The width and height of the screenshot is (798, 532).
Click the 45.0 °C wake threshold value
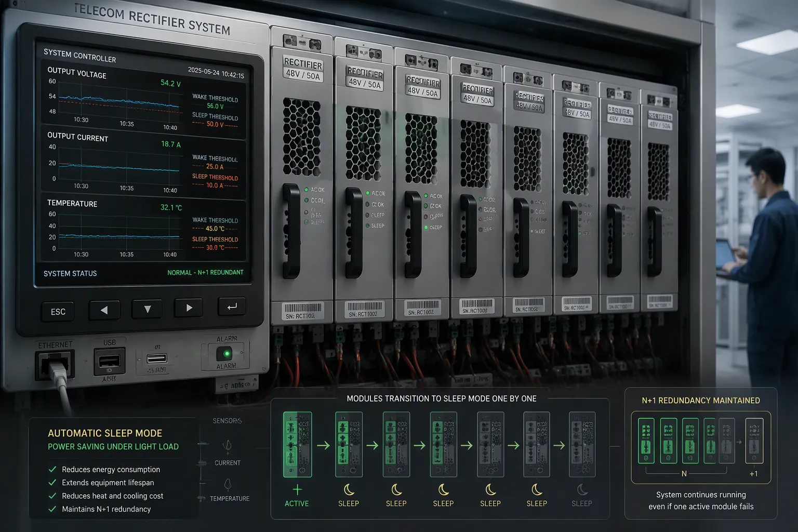215,229
